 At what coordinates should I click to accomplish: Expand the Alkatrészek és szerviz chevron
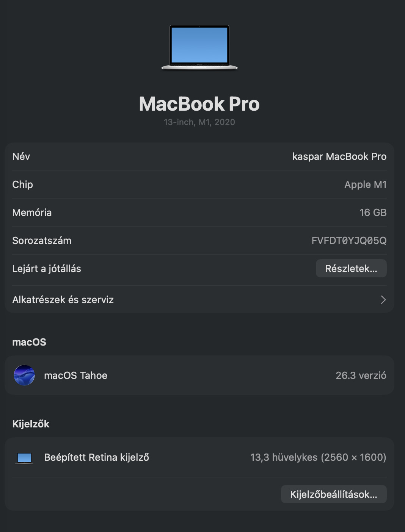383,300
